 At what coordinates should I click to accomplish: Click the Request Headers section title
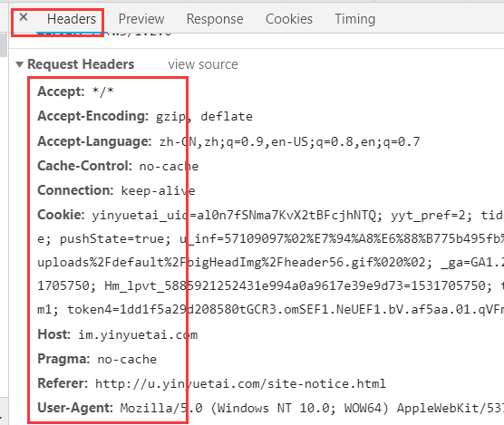point(81,64)
